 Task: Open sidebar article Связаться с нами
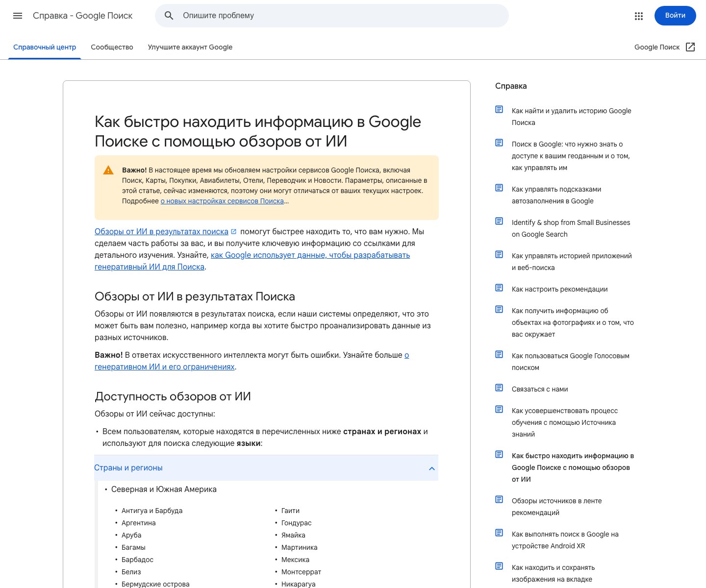(x=540, y=389)
